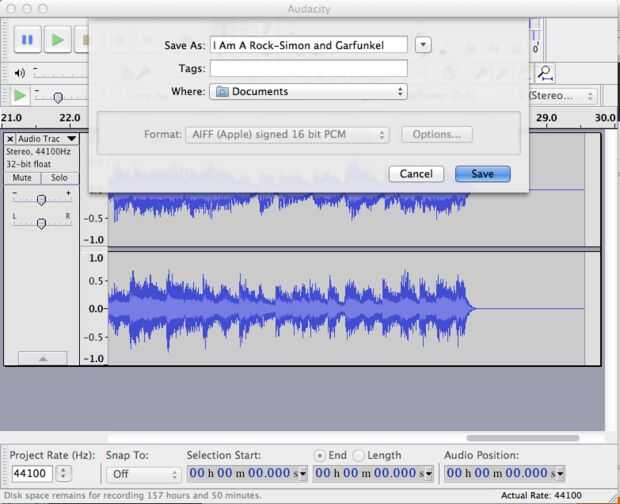The height and width of the screenshot is (504, 620).
Task: Open Audio Position time format dropdown arrow
Action: click(560, 474)
